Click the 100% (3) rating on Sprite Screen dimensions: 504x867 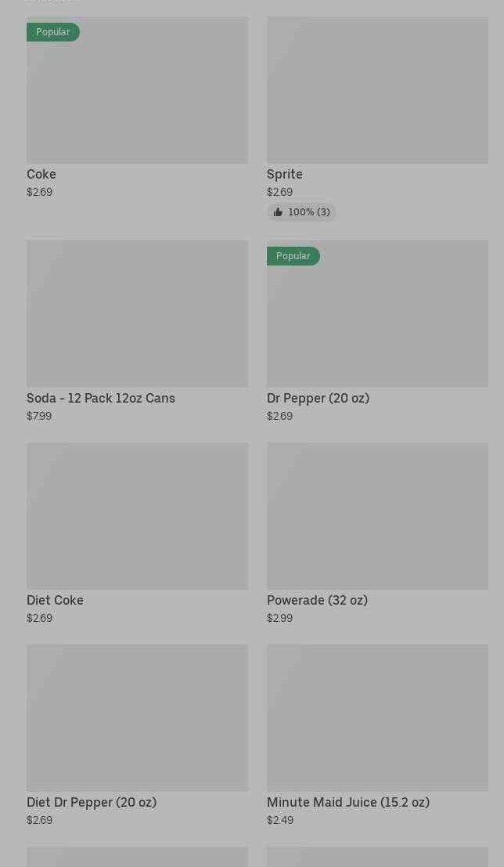coord(308,212)
